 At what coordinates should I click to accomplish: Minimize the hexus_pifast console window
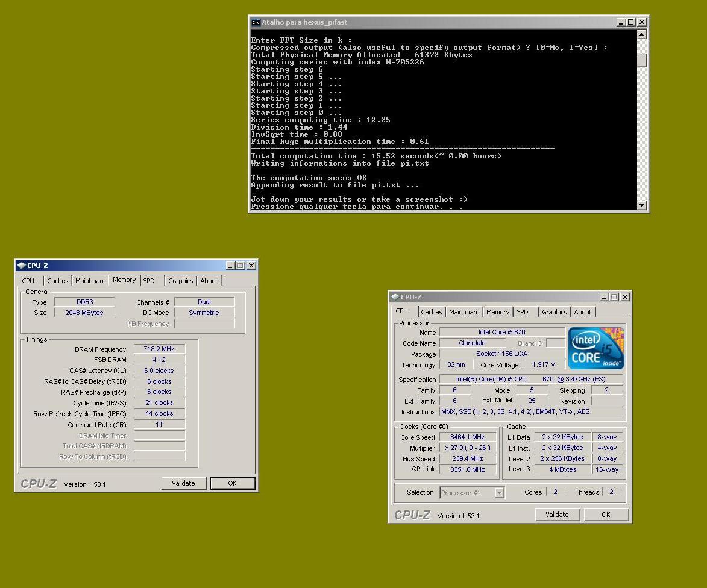click(x=621, y=22)
